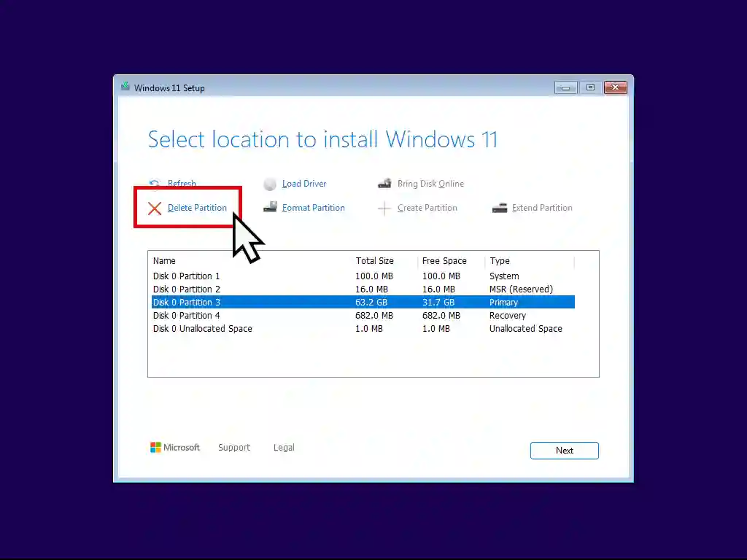The width and height of the screenshot is (747, 560).
Task: Click the Bring Disk Online icon
Action: coord(384,184)
